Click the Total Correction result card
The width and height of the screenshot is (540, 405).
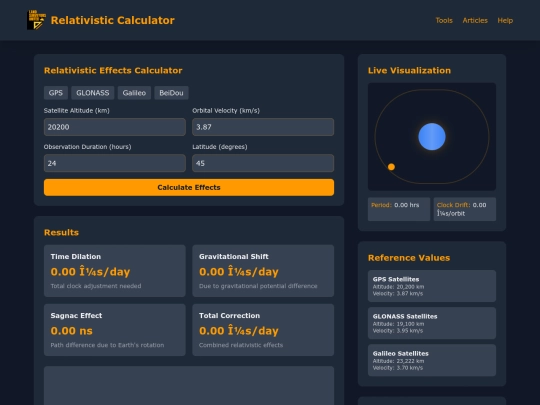[263, 330]
